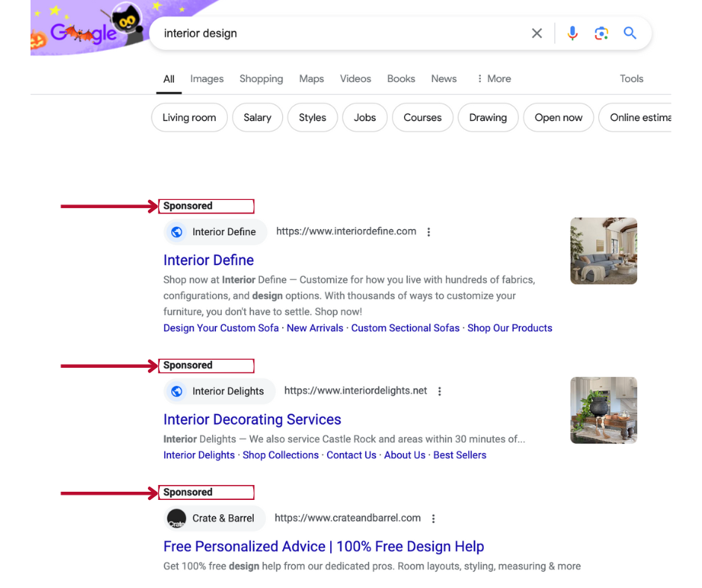Image resolution: width=702 pixels, height=588 pixels.
Task: Open the Tools filter options
Action: (631, 79)
